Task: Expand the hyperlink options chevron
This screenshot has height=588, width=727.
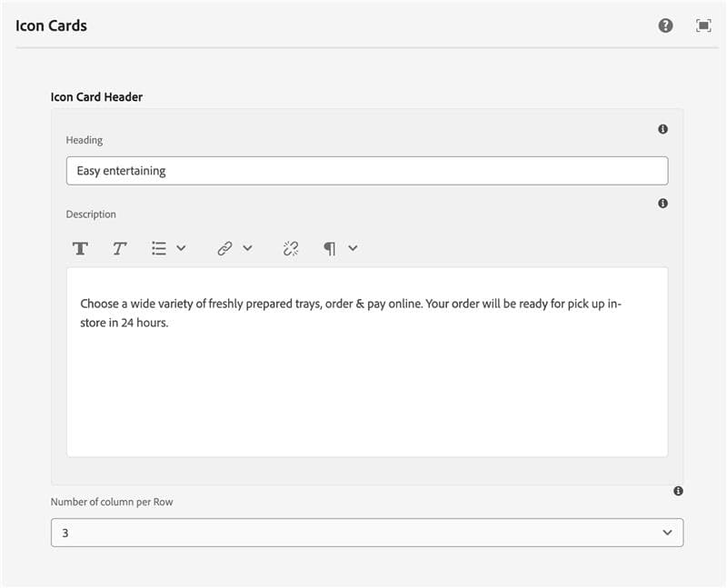Action: (247, 248)
